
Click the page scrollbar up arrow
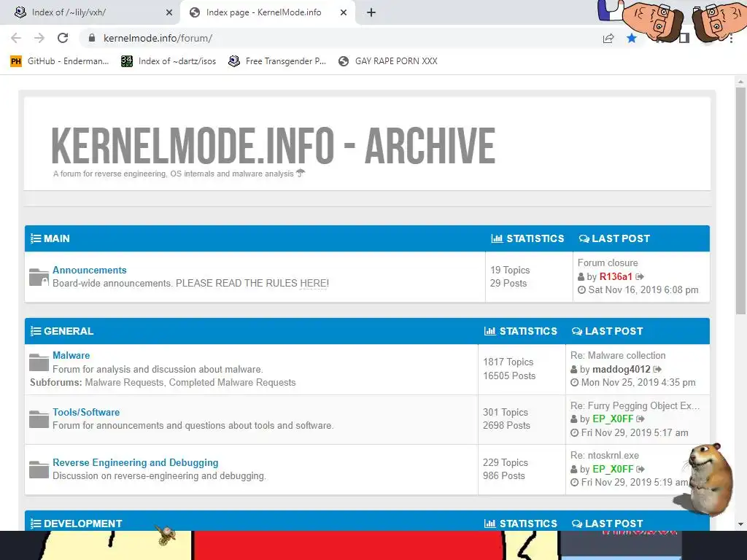[x=740, y=82]
